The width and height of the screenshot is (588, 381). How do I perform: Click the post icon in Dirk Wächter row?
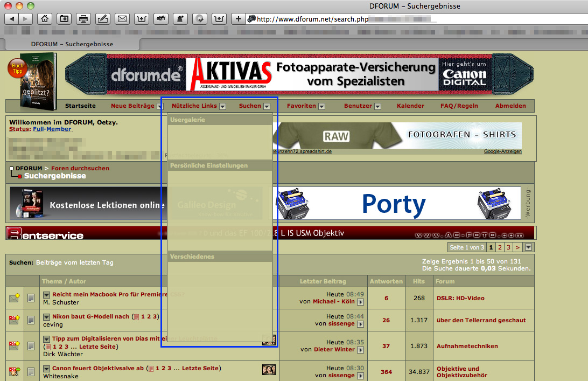click(x=31, y=346)
